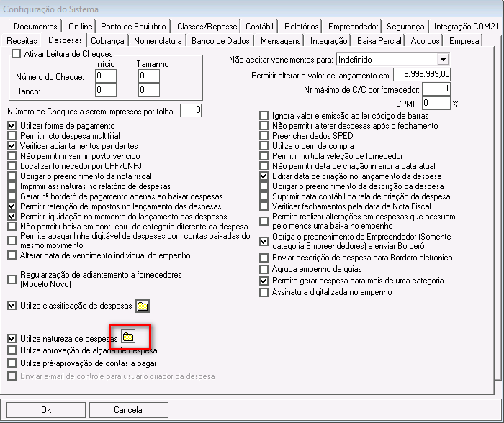Toggle Ativar Leitura de Cheques checkbox
Viewport: 504px width, 423px height.
click(x=16, y=54)
